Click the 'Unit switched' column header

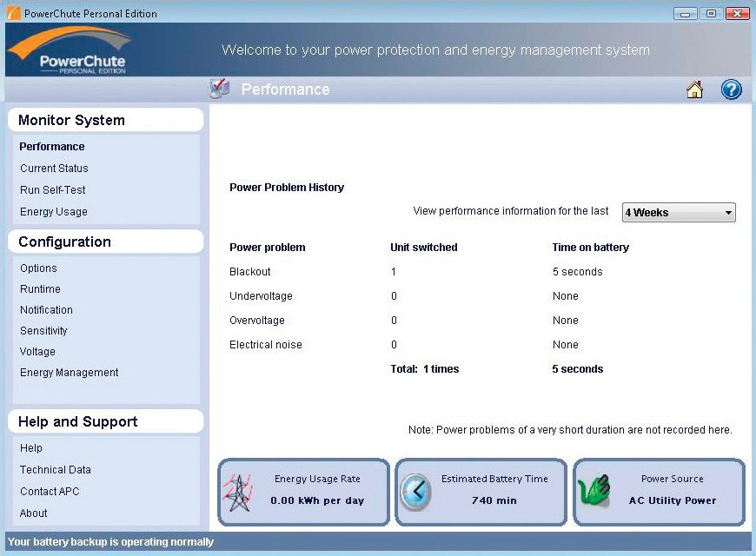coord(424,248)
